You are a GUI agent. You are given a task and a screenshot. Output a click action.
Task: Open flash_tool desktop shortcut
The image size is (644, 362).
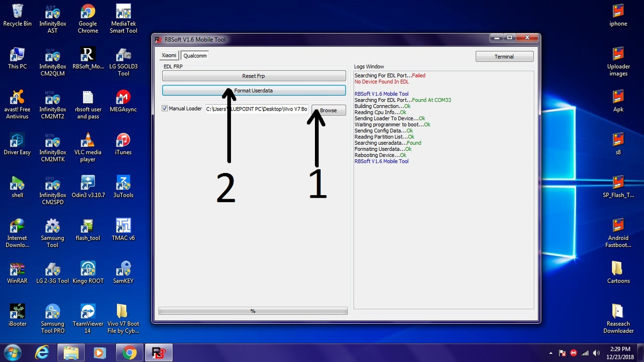point(88,230)
